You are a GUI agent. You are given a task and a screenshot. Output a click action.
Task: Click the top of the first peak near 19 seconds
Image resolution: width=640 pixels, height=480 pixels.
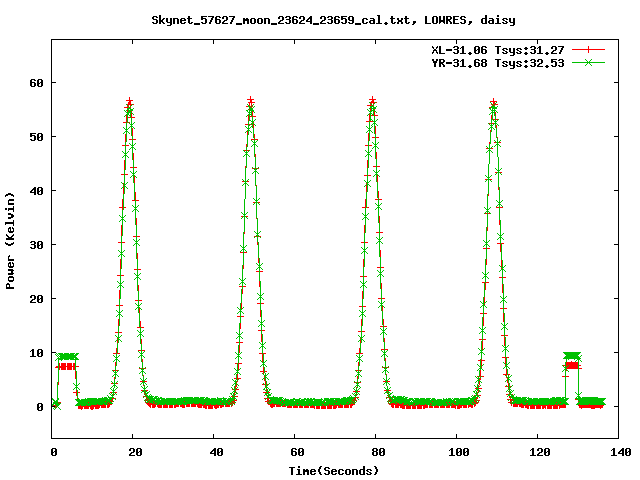coord(129,102)
